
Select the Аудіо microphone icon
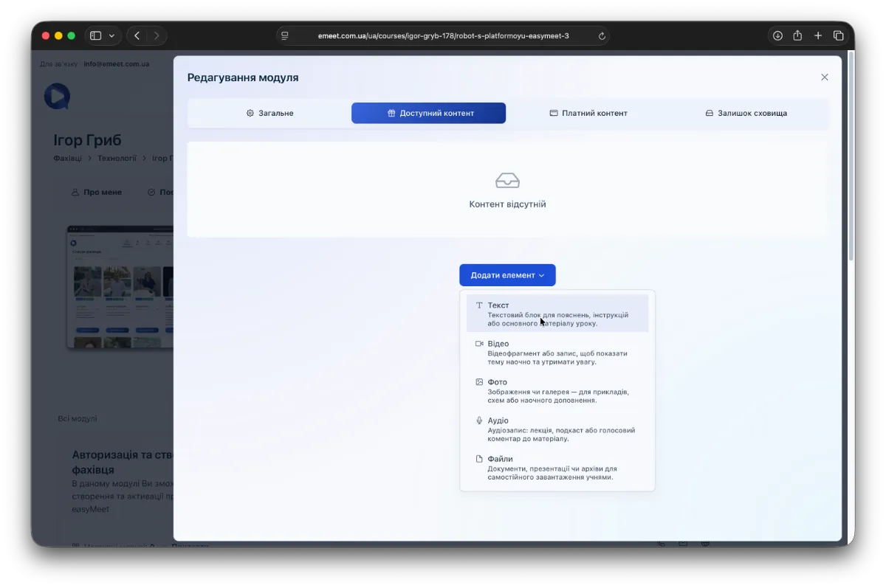point(479,421)
